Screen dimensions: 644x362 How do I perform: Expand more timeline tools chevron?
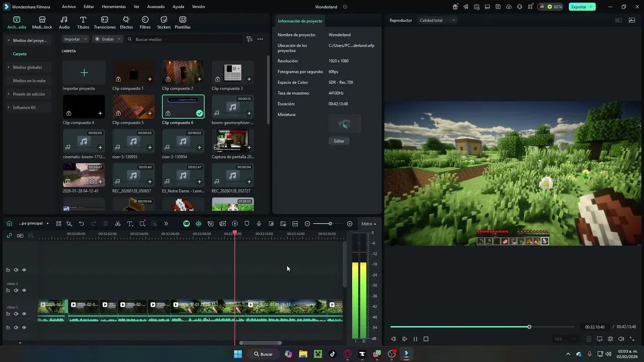coord(166,224)
